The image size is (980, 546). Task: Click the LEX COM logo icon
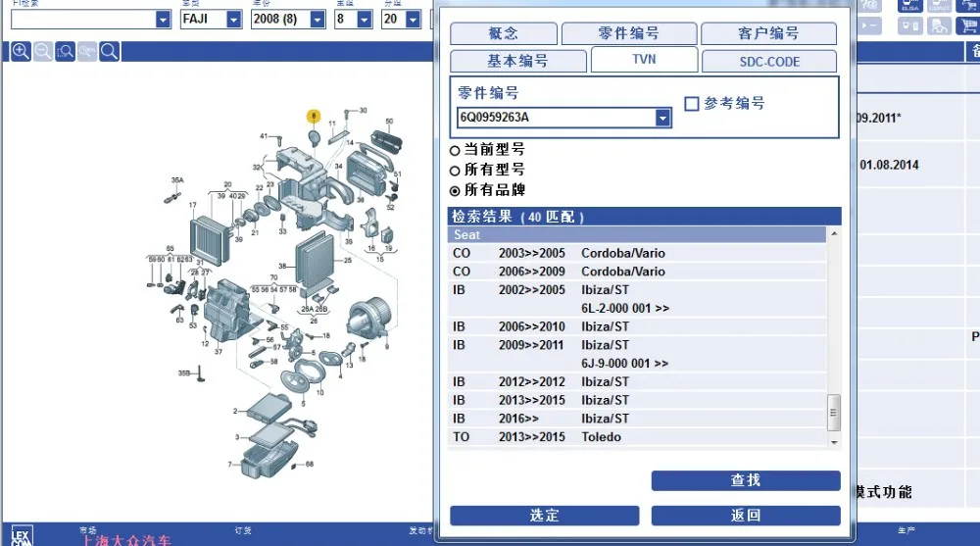click(21, 536)
